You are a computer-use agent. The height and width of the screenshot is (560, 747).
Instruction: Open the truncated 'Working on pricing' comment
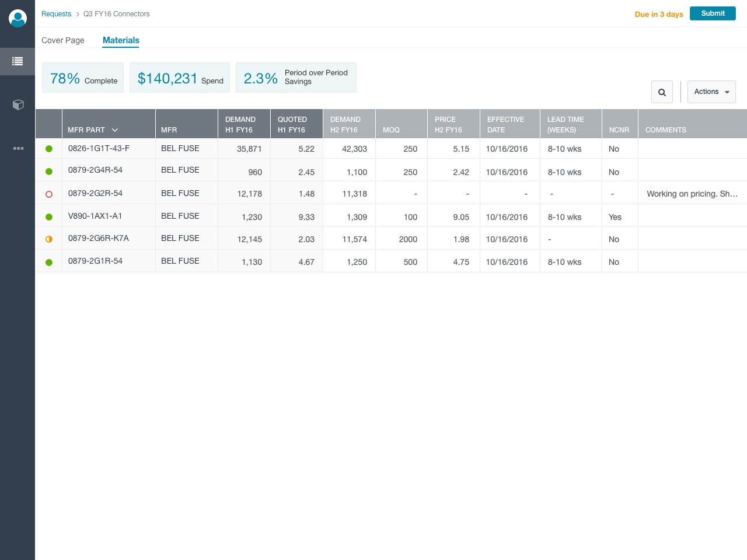692,194
